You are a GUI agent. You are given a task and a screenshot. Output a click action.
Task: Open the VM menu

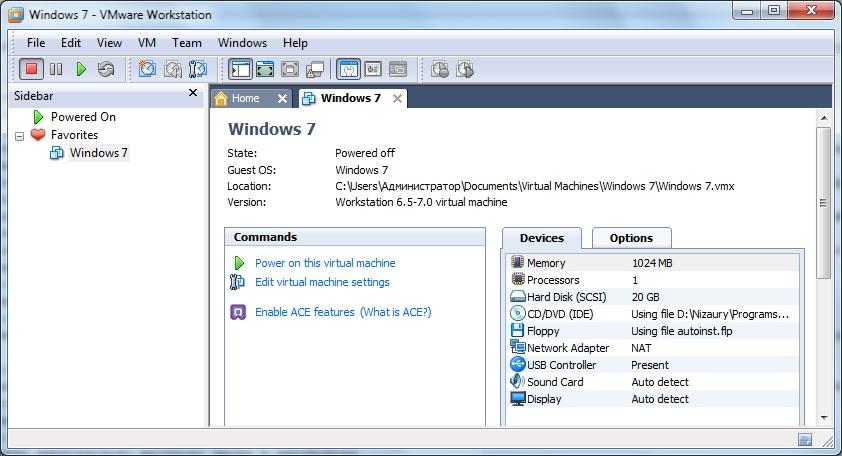tap(147, 43)
